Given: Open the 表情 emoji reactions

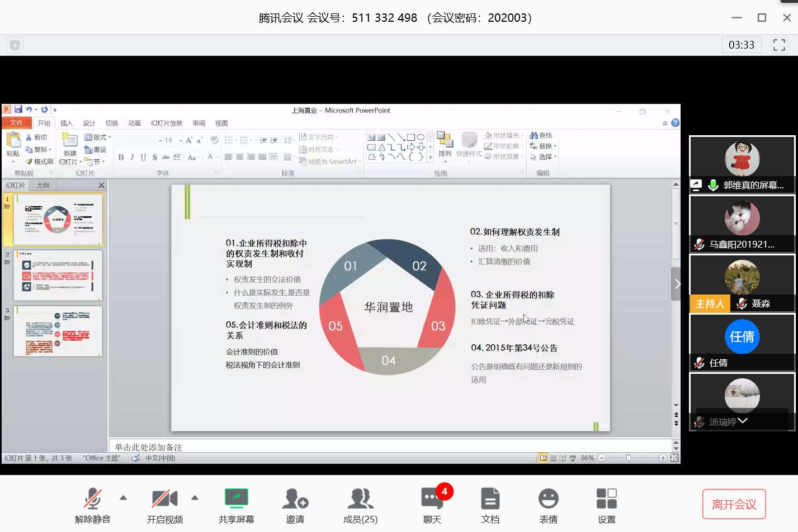Looking at the screenshot, I should coord(548,505).
